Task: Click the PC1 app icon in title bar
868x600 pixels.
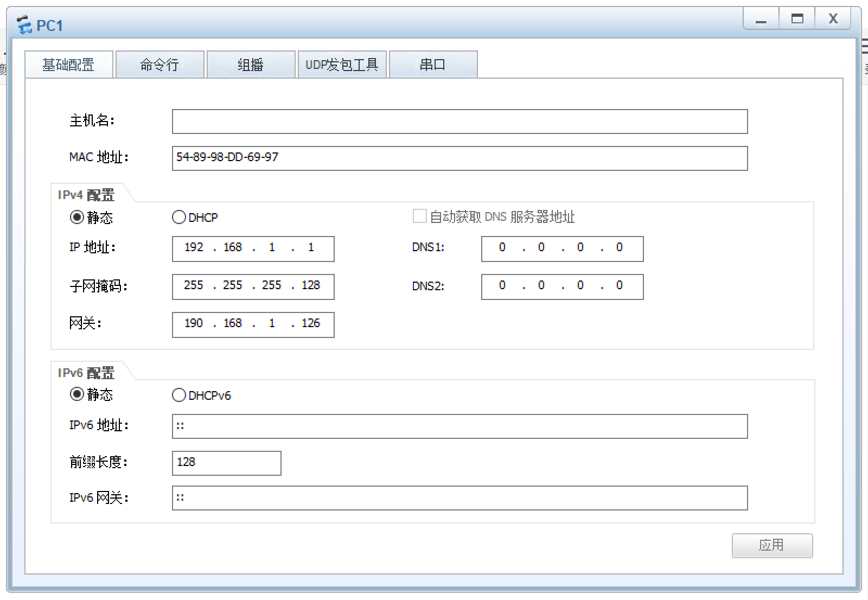Action: pos(24,24)
